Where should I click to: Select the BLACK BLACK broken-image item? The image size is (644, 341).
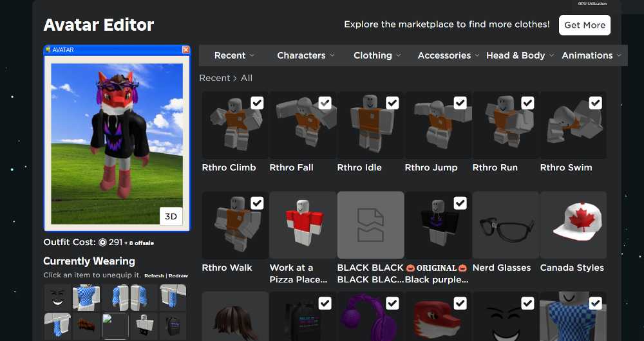[x=370, y=225]
